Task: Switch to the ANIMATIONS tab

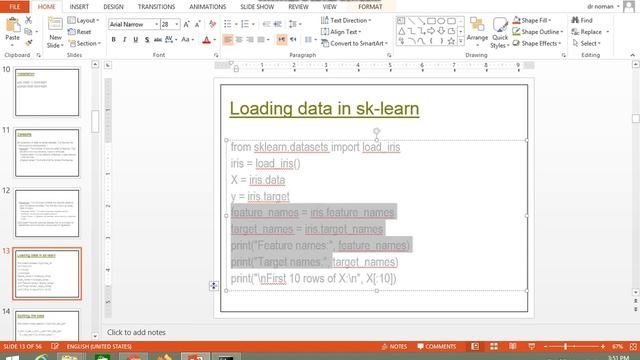Action: pyautogui.click(x=207, y=7)
